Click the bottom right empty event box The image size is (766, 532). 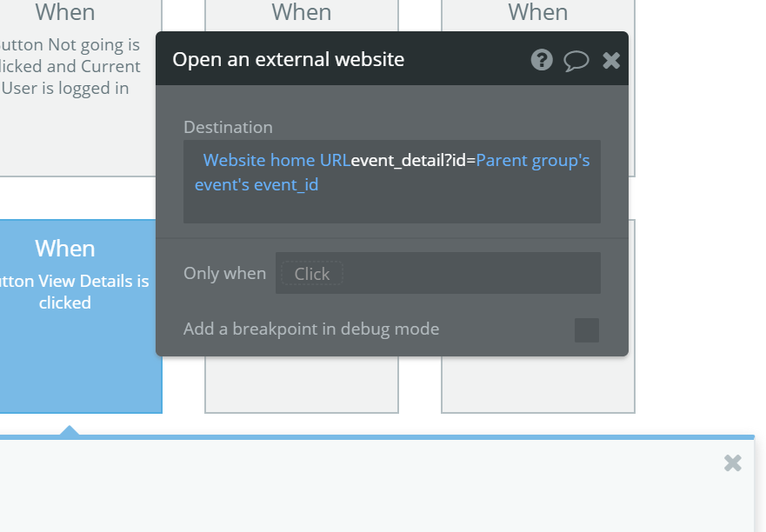pyautogui.click(x=538, y=384)
